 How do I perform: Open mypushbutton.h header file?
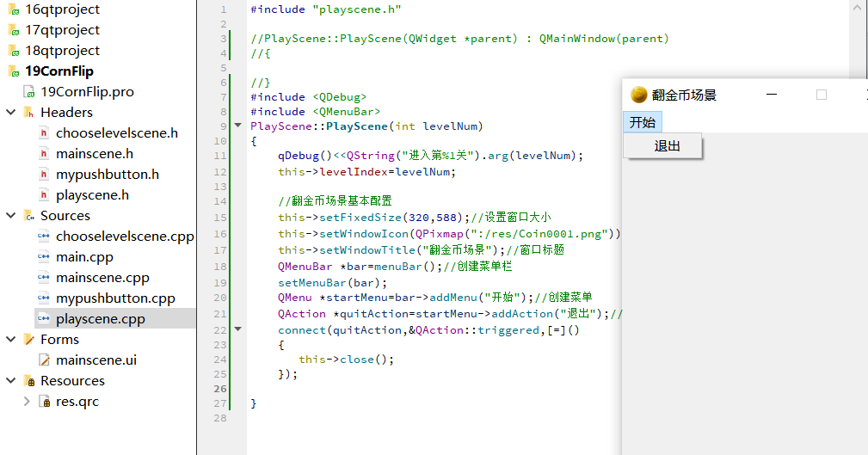(x=108, y=175)
